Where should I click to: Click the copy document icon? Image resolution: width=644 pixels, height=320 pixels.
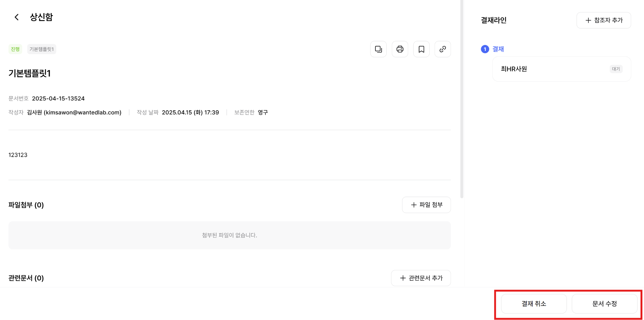point(378,49)
